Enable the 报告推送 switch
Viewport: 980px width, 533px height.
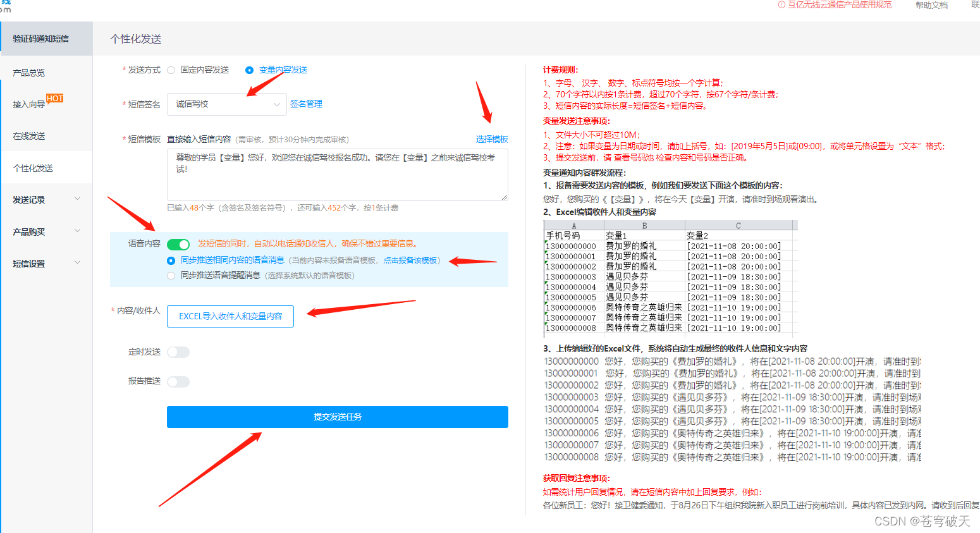(178, 382)
